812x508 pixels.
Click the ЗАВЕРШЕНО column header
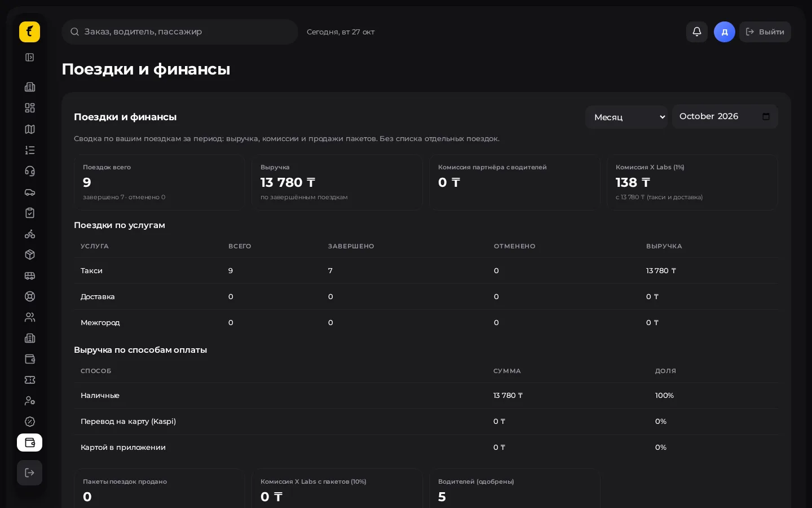(351, 246)
